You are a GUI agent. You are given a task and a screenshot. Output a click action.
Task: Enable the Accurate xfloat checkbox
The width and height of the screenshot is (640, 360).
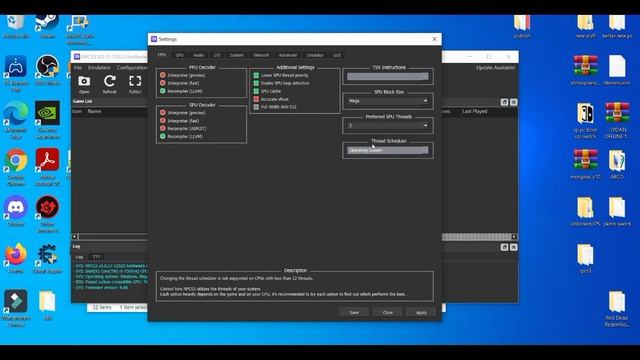pos(271,99)
